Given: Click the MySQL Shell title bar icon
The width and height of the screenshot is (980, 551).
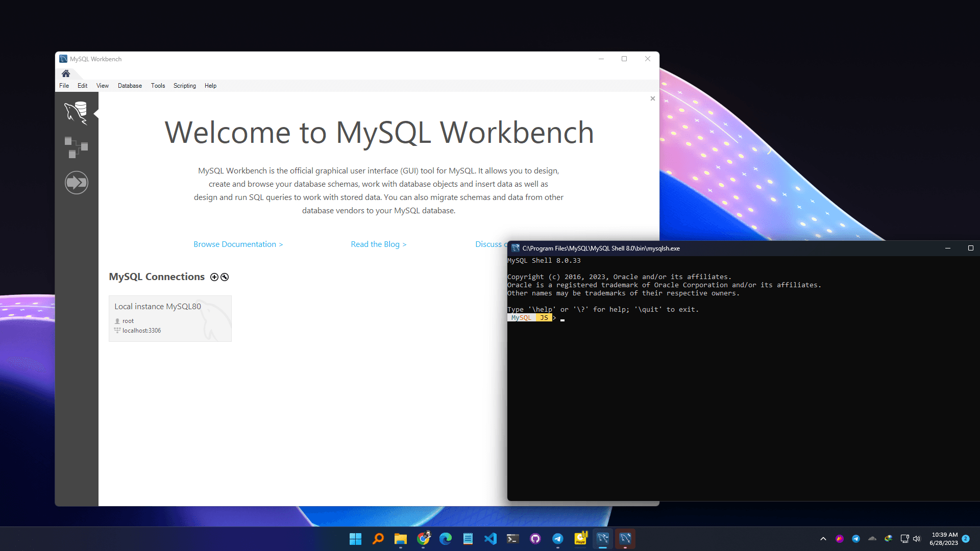Looking at the screenshot, I should [x=516, y=248].
